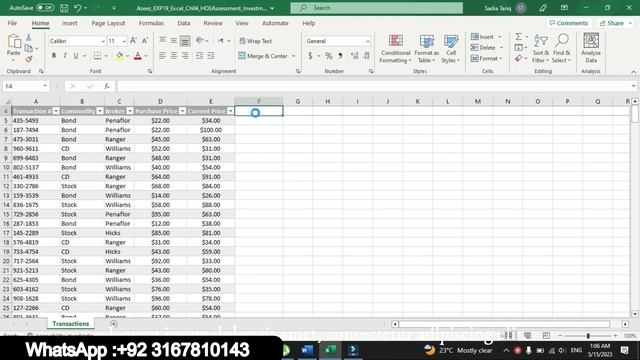Click the Format Painter brush icon
The height and width of the screenshot is (360, 640).
[29, 59]
